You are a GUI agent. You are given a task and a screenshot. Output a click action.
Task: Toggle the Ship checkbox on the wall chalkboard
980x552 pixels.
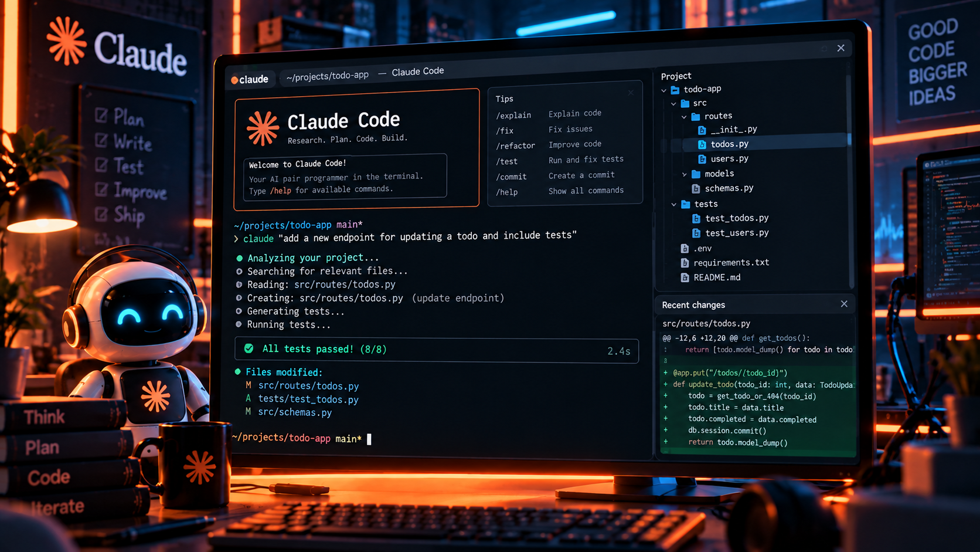pos(101,214)
